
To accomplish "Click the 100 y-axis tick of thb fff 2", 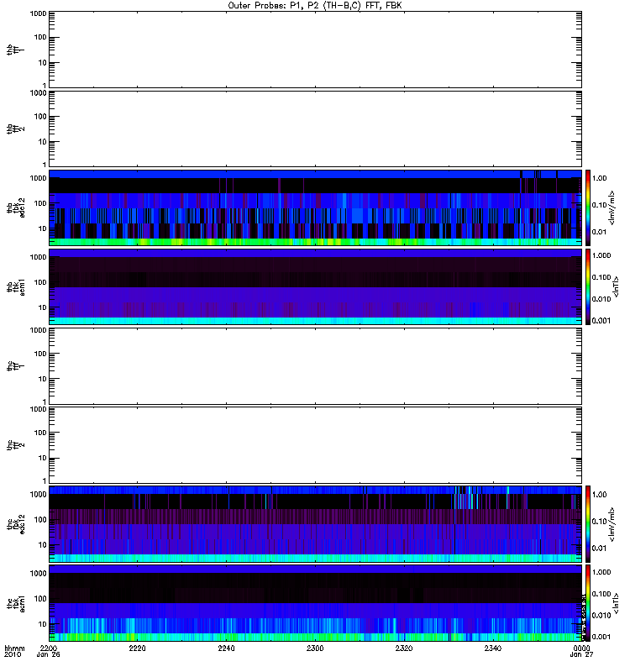I will (40, 117).
